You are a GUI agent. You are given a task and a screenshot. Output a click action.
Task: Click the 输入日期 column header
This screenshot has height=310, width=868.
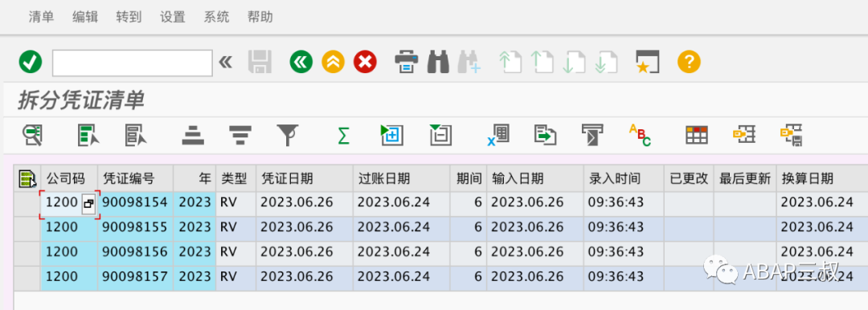point(535,178)
